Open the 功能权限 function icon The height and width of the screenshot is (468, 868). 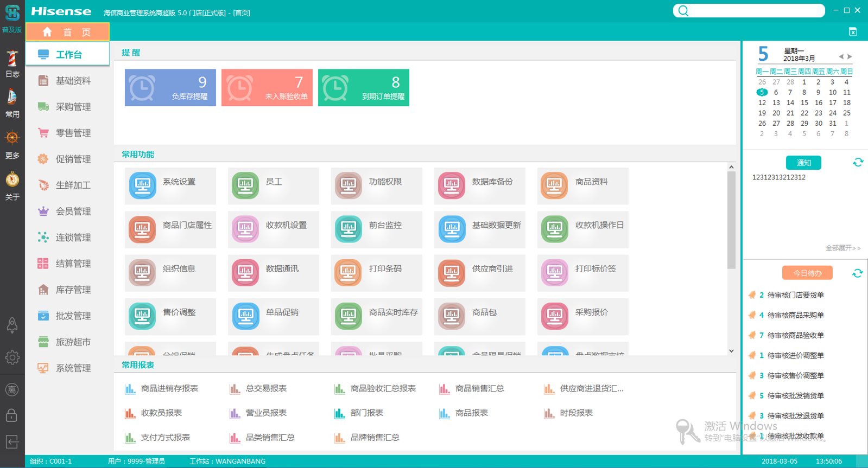(349, 185)
